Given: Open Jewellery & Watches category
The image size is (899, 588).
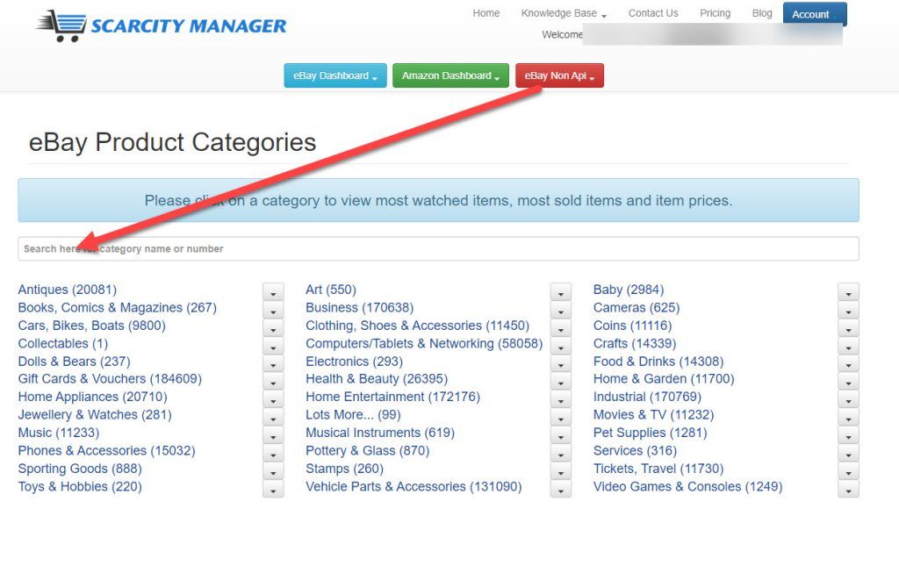Looking at the screenshot, I should tap(95, 415).
